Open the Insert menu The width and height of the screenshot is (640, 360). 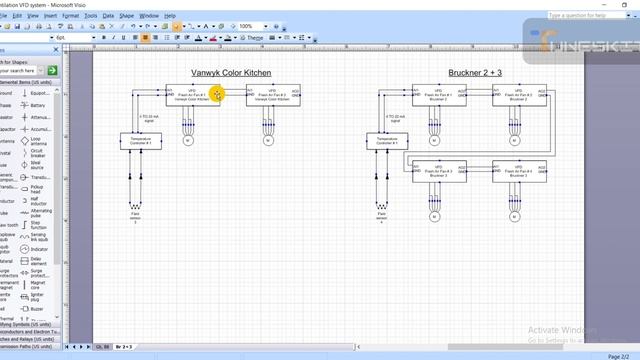tap(50, 16)
